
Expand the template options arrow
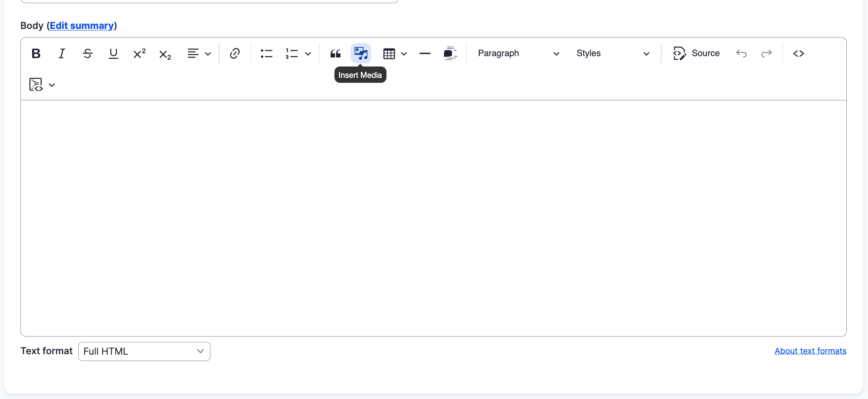(x=52, y=85)
